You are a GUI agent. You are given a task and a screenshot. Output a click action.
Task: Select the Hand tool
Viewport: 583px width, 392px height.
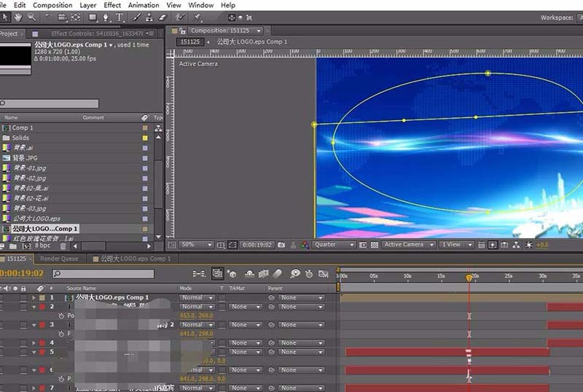tap(18, 17)
